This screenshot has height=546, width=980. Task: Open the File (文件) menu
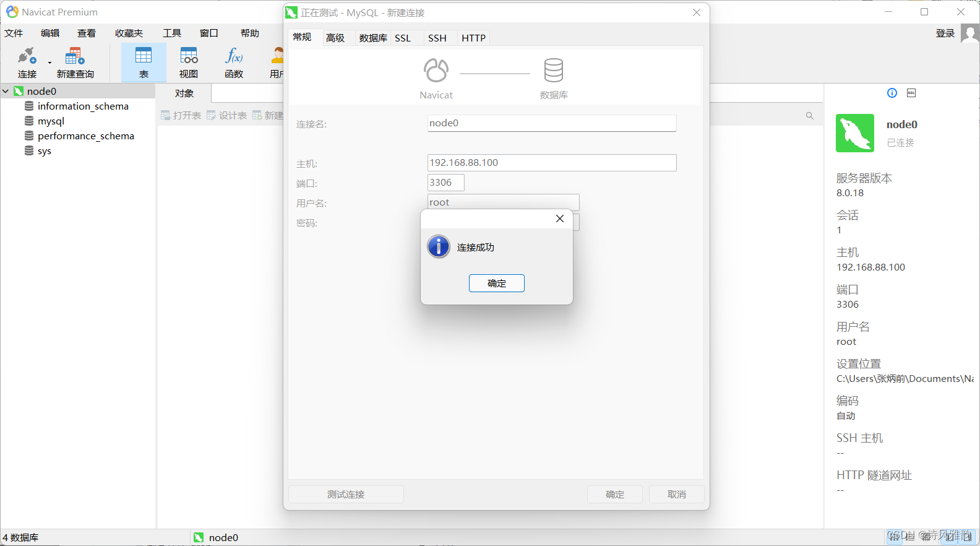14,33
